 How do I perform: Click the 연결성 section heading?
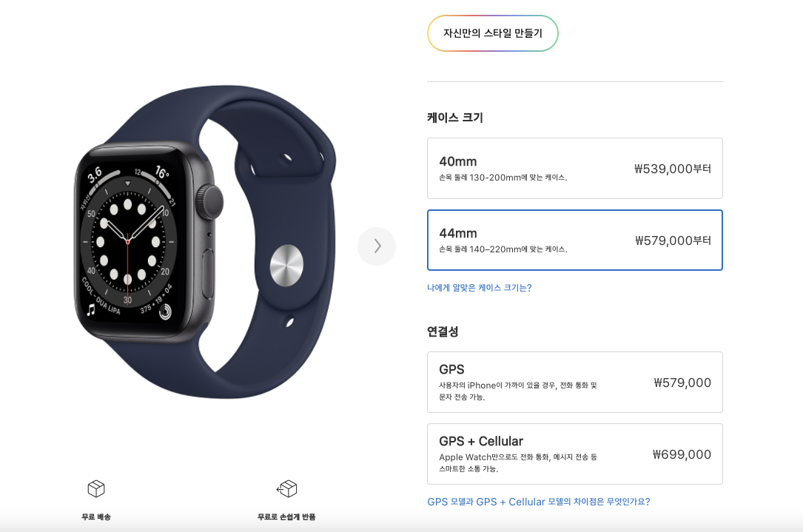[x=443, y=331]
